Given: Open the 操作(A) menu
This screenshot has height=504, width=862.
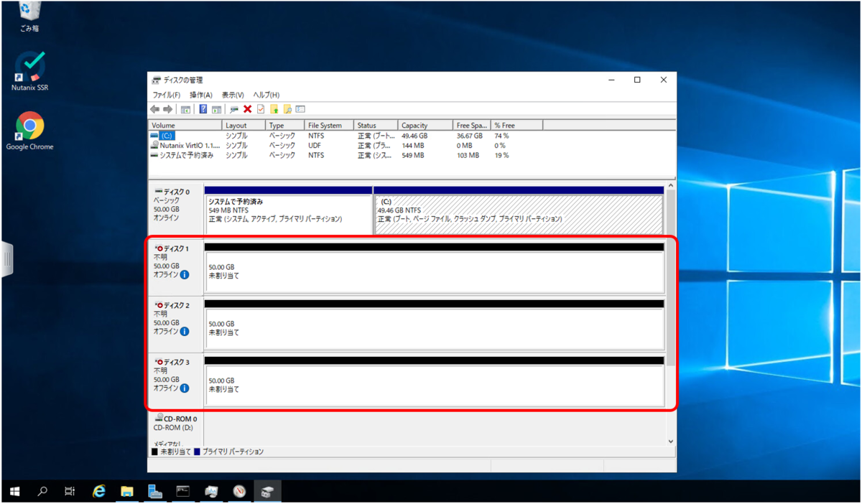Looking at the screenshot, I should pos(200,95).
